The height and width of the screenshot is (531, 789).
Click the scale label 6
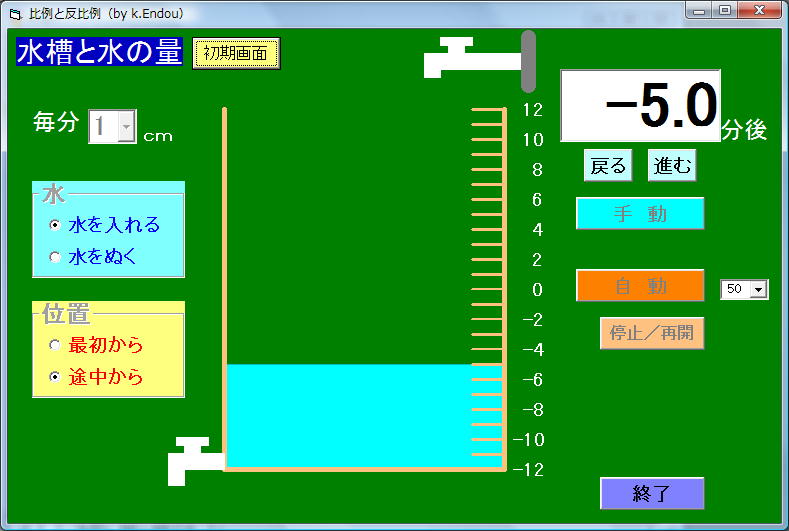tap(537, 200)
